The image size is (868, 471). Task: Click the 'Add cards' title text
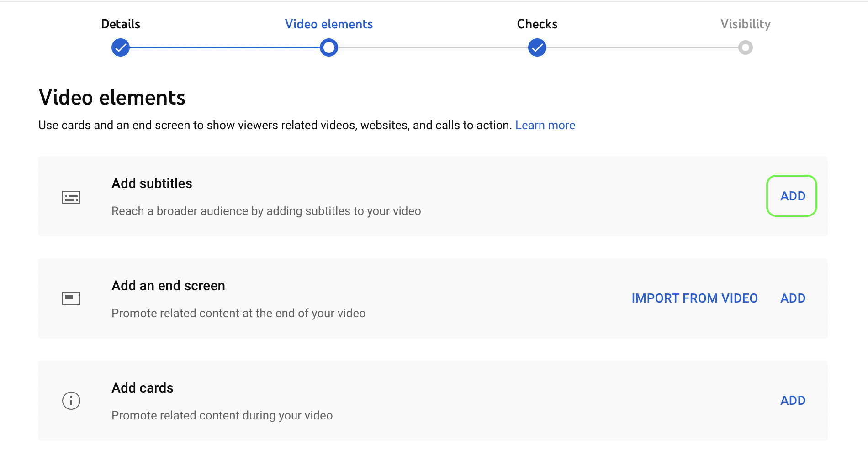pyautogui.click(x=143, y=388)
